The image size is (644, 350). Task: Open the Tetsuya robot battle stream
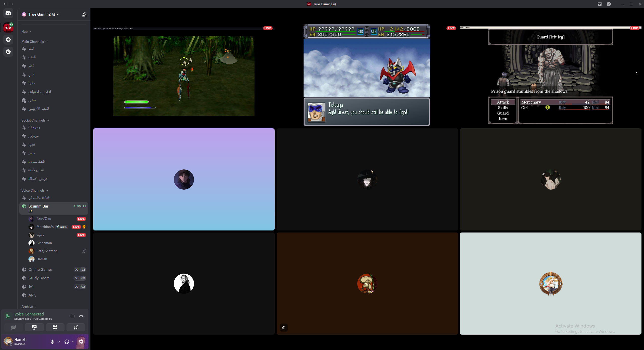click(x=367, y=75)
